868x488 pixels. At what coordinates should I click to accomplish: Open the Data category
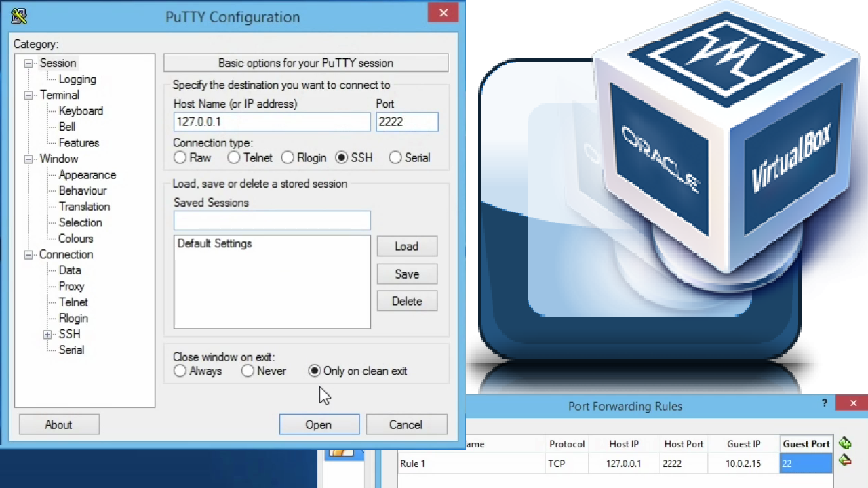[70, 270]
